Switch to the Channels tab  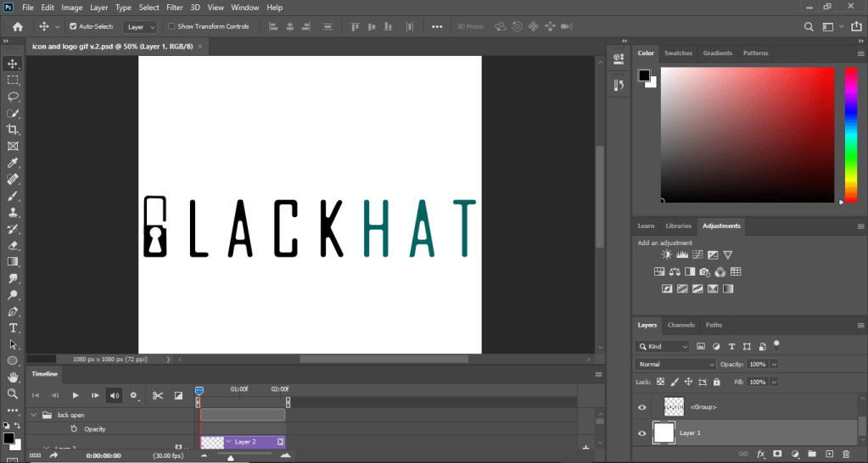tap(680, 325)
